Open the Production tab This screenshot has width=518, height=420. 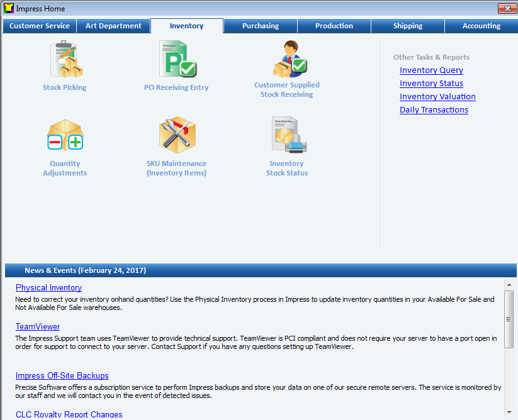coord(334,26)
